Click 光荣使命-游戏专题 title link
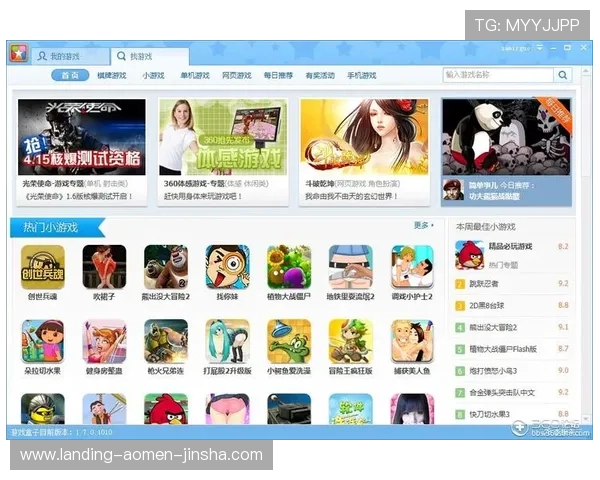 pyautogui.click(x=53, y=184)
